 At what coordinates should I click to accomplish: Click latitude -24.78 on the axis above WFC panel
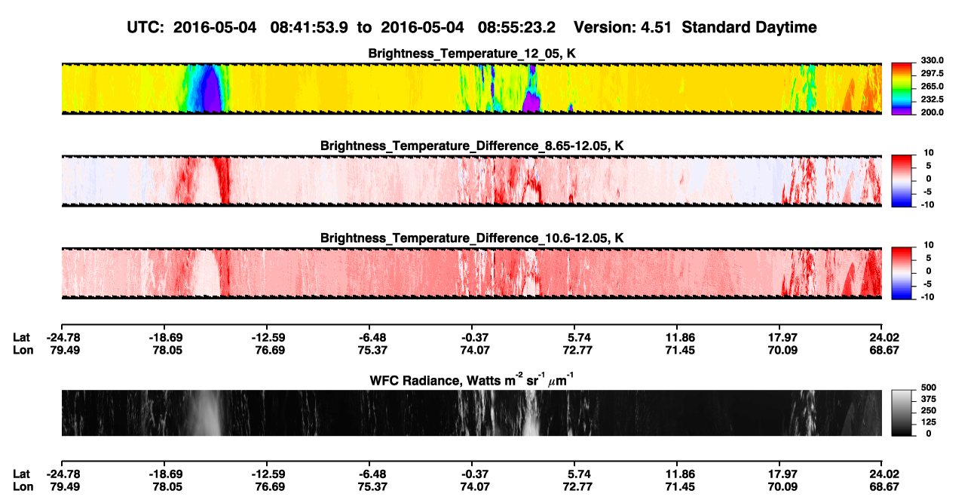click(64, 338)
